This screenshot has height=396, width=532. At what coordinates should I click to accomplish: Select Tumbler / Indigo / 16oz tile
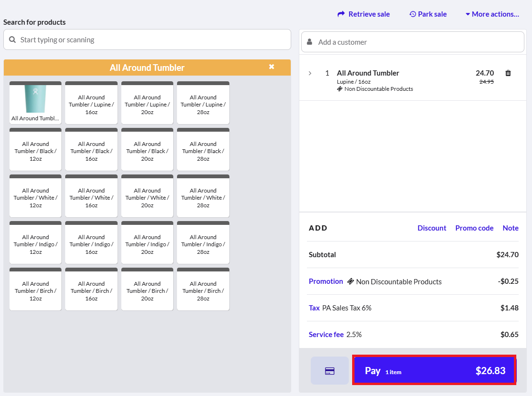(x=91, y=242)
